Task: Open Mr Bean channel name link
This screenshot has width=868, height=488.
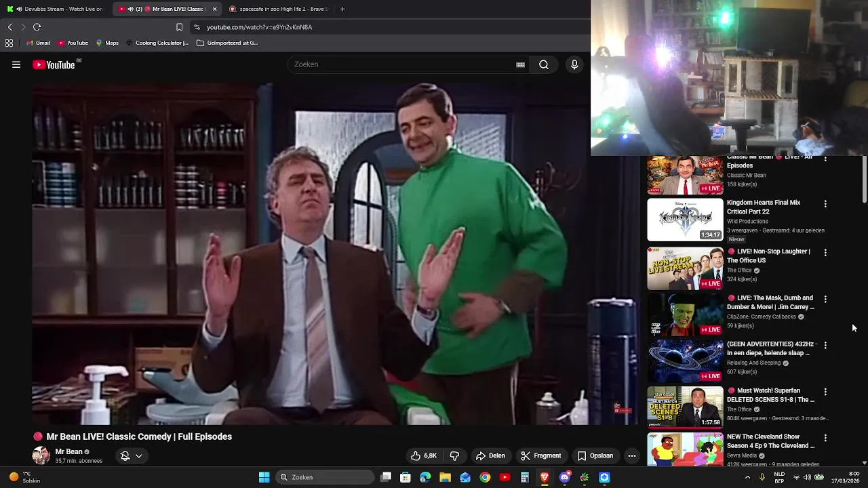Action: pyautogui.click(x=68, y=451)
